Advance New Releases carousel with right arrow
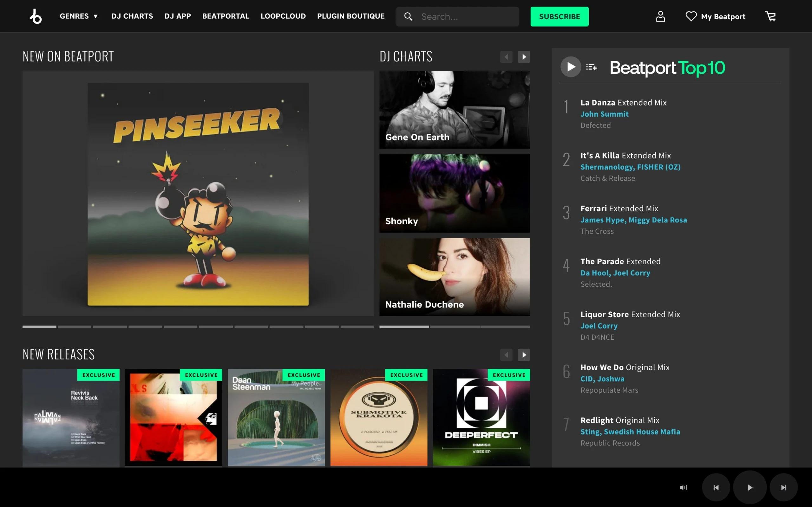Viewport: 812px width, 507px height. click(523, 355)
